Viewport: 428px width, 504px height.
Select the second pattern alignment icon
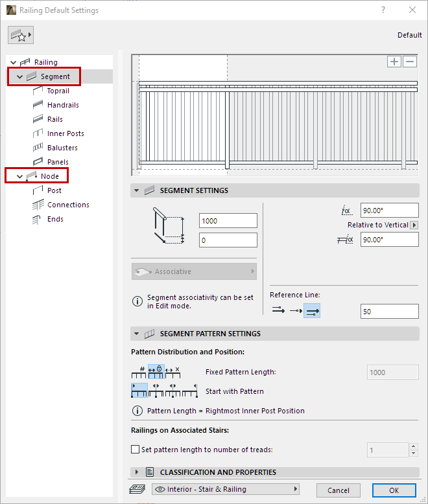coord(156,391)
